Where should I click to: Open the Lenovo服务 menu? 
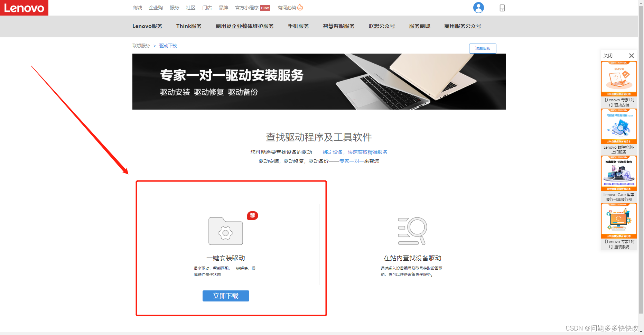(147, 26)
